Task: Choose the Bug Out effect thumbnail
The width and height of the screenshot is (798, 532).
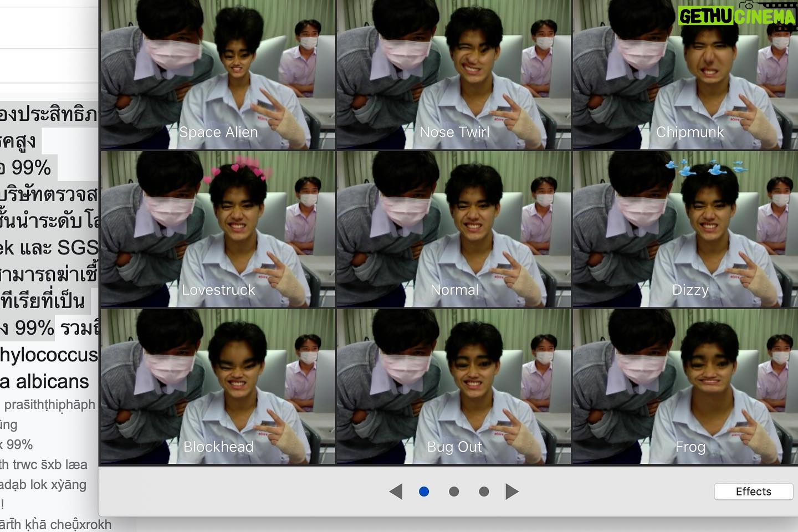Action: [x=454, y=386]
